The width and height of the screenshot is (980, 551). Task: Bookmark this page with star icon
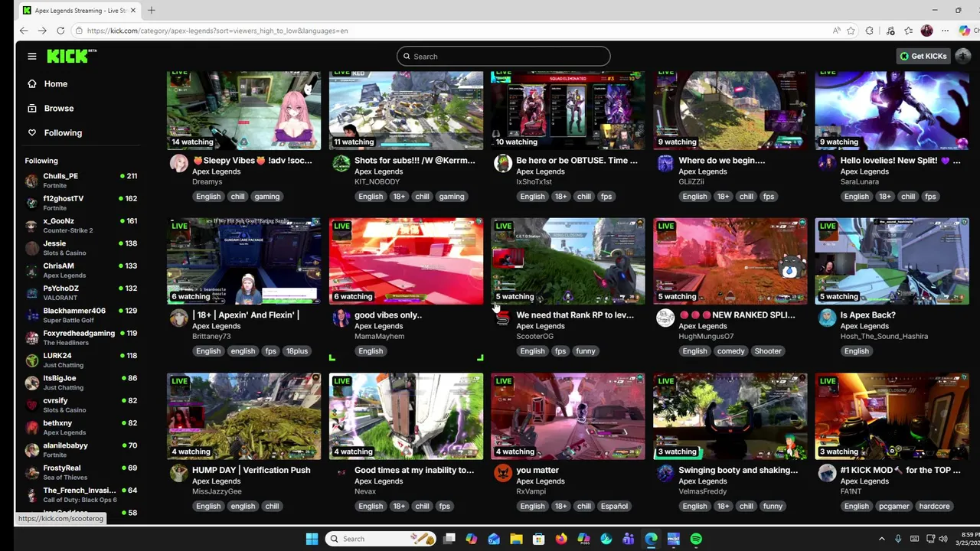coord(851,31)
